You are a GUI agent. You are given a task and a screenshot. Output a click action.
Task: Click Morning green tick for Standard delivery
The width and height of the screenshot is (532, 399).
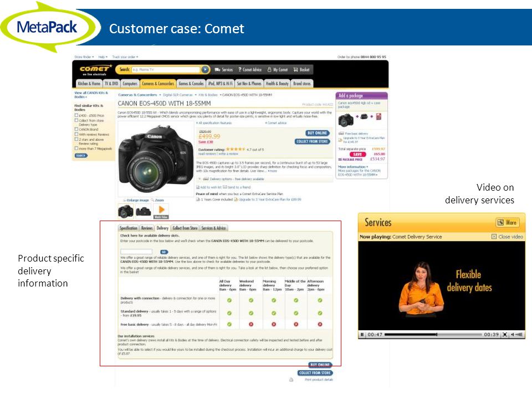coord(273,313)
